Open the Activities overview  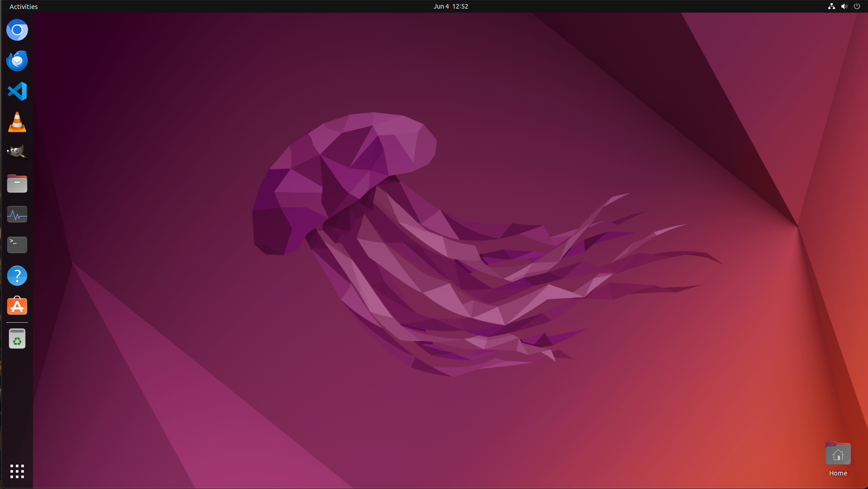pyautogui.click(x=23, y=6)
